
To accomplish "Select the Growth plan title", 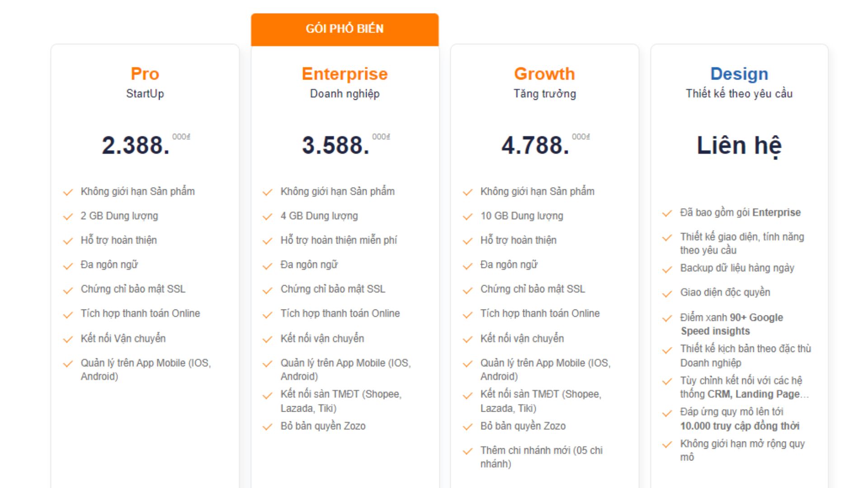I will [x=545, y=74].
